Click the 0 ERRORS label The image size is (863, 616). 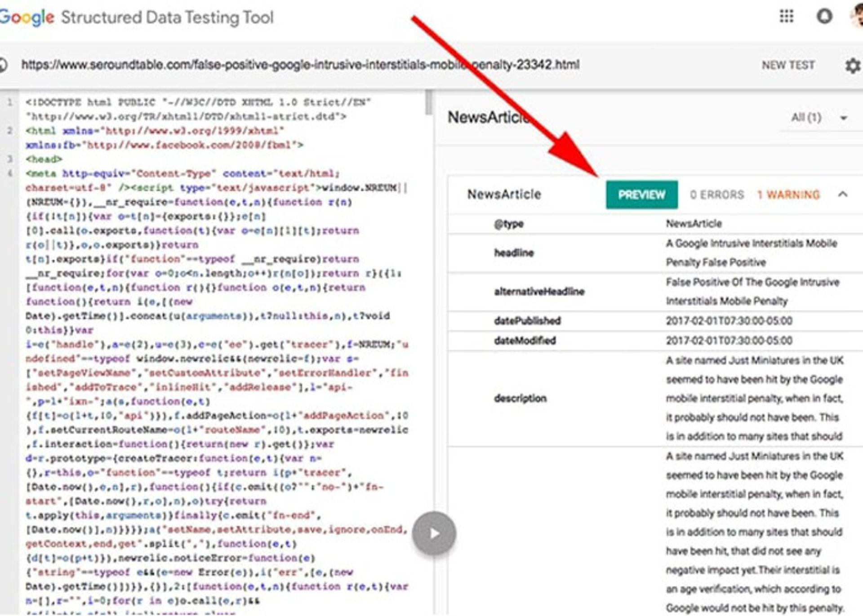click(x=717, y=195)
